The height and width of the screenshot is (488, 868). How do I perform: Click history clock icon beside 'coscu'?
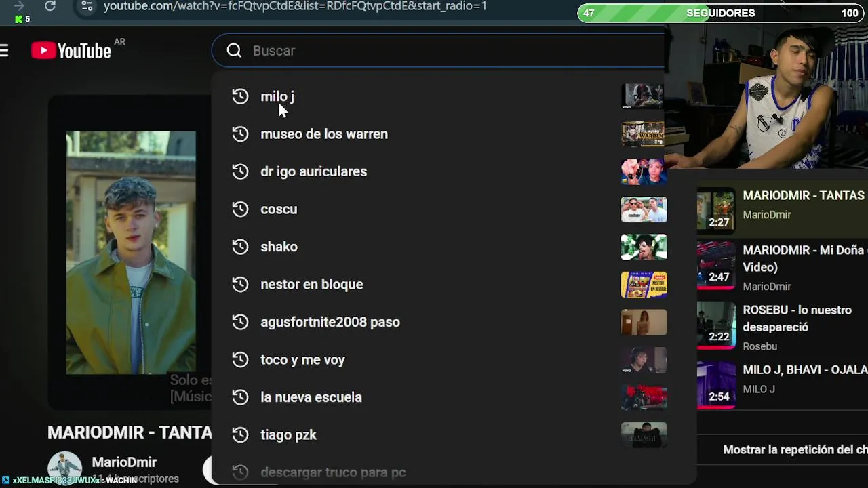pyautogui.click(x=240, y=209)
